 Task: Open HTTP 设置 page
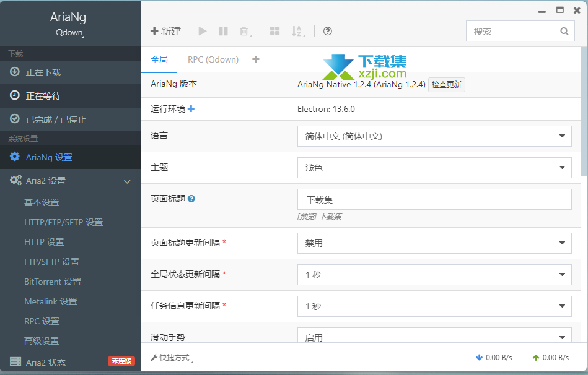click(44, 242)
